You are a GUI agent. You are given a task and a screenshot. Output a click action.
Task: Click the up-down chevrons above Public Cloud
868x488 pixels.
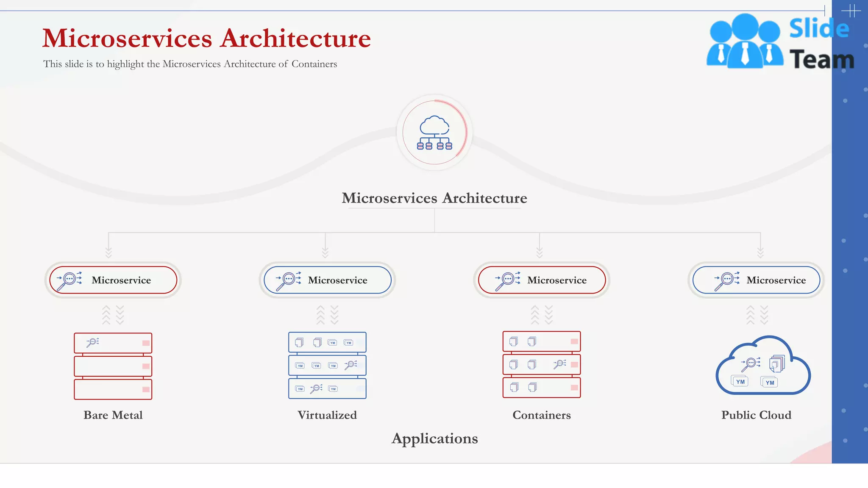point(757,315)
